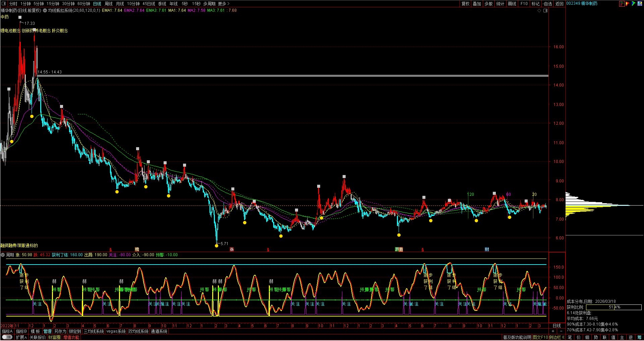This screenshot has width=644, height=341.
Task: Click the right sidebar panel icon near the diamond
Action: [545, 11]
